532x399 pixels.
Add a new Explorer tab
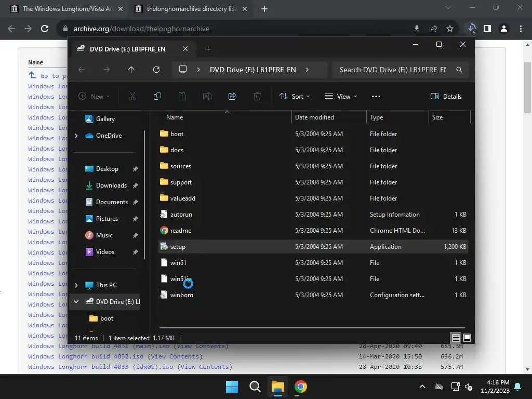[208, 49]
